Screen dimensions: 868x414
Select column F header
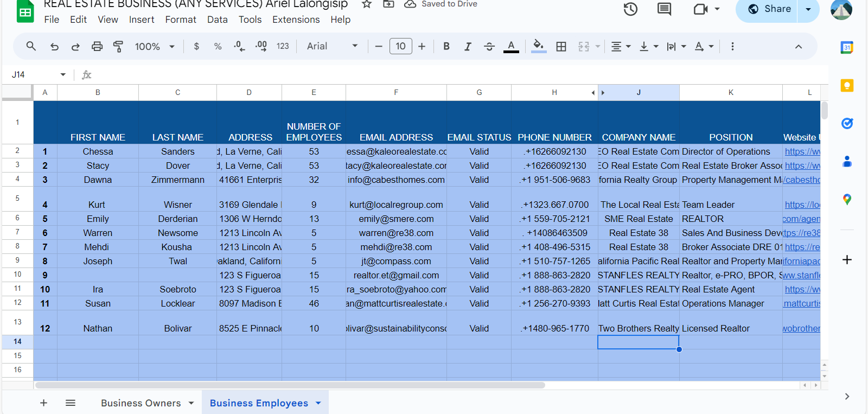396,93
